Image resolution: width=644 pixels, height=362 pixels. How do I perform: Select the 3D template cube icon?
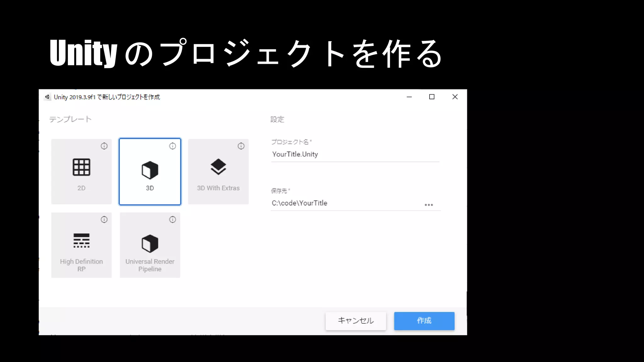(150, 170)
